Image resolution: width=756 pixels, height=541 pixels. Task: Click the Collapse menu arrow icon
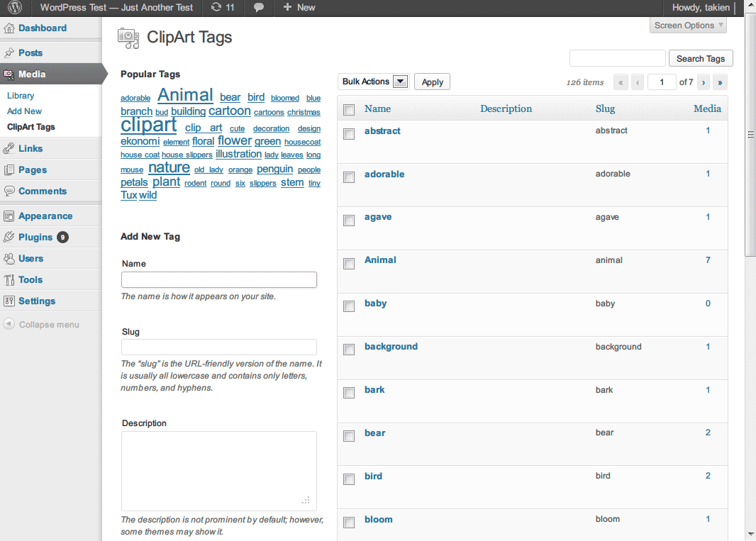pos(9,325)
